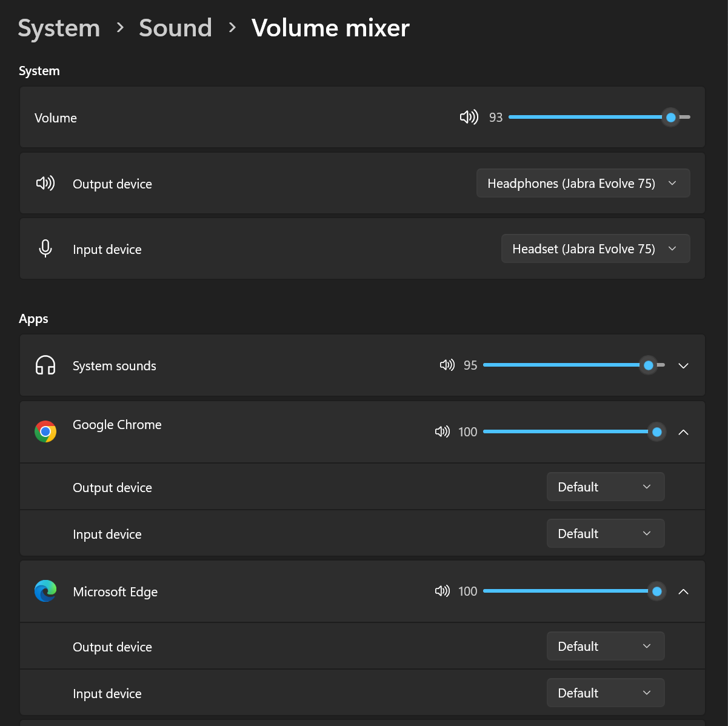Collapse the Microsoft Edge section

point(683,591)
